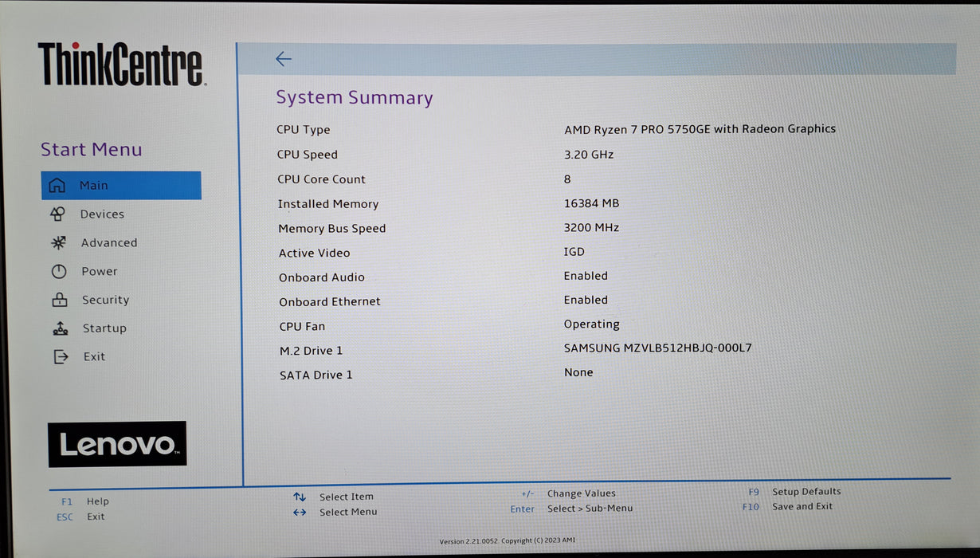
Task: Click the Onboard Ethernet label
Action: [x=330, y=302]
